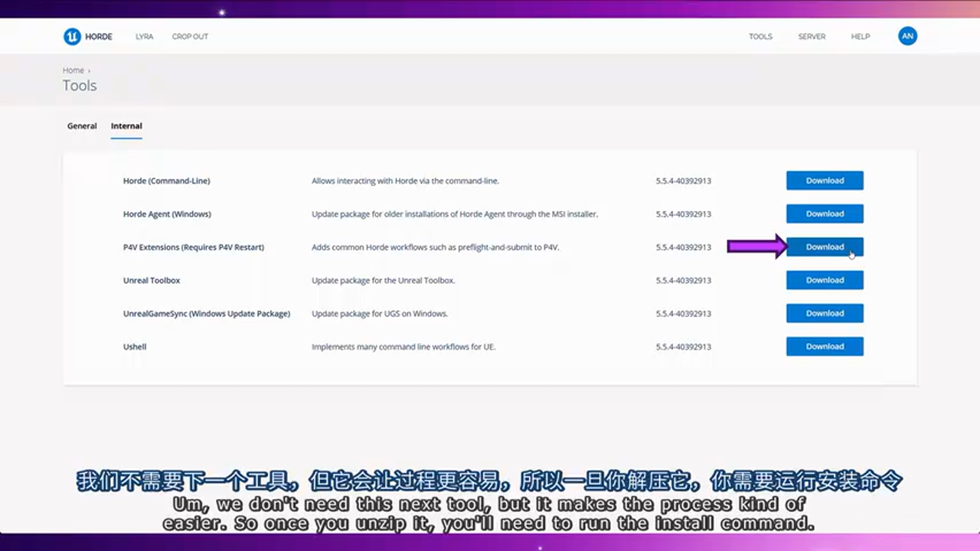This screenshot has width=980, height=551.
Task: Open the SERVER navigation menu
Action: pos(812,37)
